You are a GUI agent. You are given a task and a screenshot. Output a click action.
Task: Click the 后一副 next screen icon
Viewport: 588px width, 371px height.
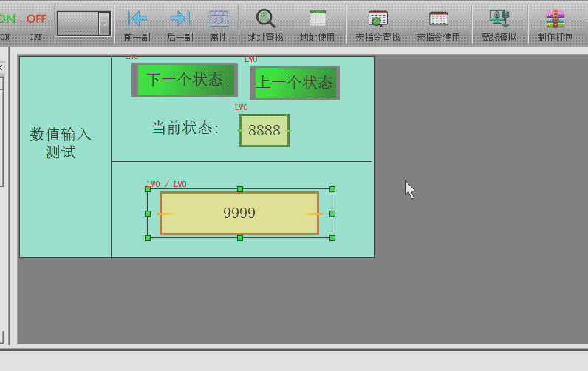[x=180, y=19]
